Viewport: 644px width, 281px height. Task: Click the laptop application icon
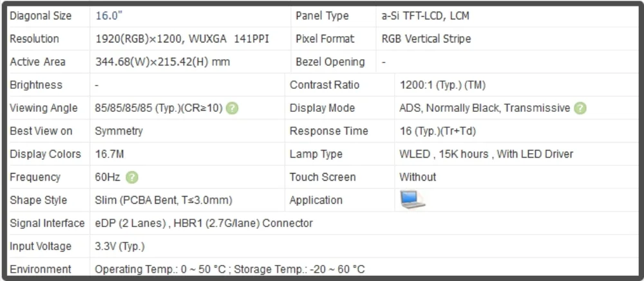[412, 200]
